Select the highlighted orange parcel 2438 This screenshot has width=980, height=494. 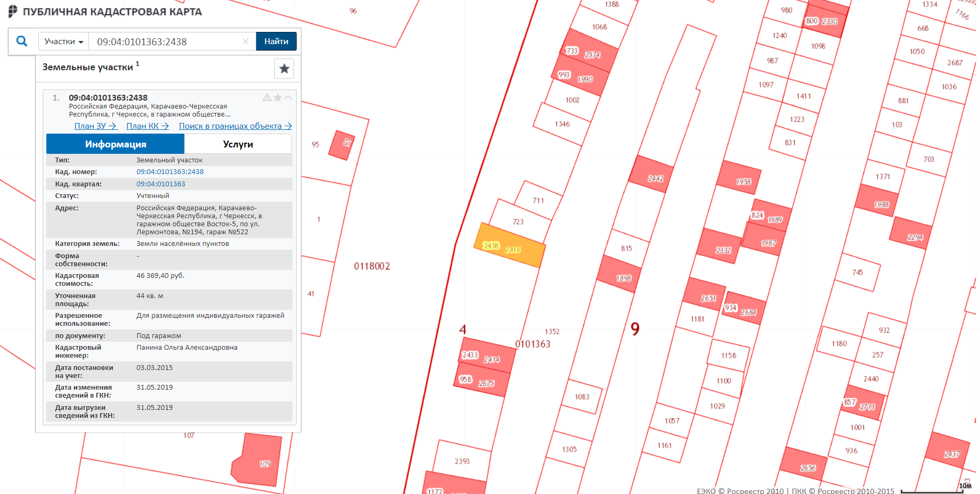pyautogui.click(x=509, y=246)
